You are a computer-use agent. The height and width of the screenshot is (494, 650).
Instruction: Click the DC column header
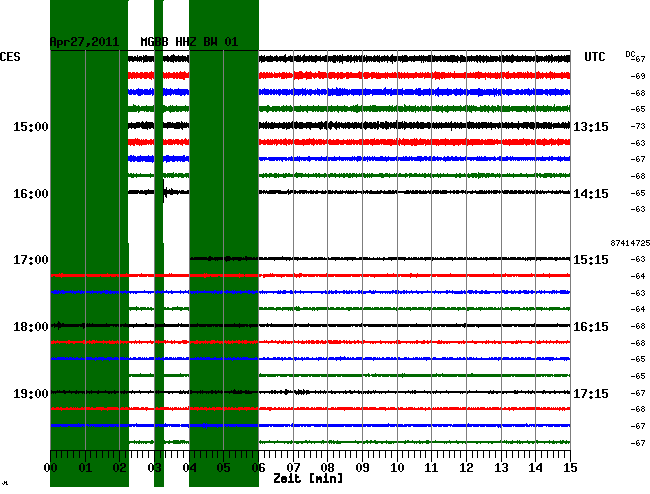pyautogui.click(x=630, y=54)
